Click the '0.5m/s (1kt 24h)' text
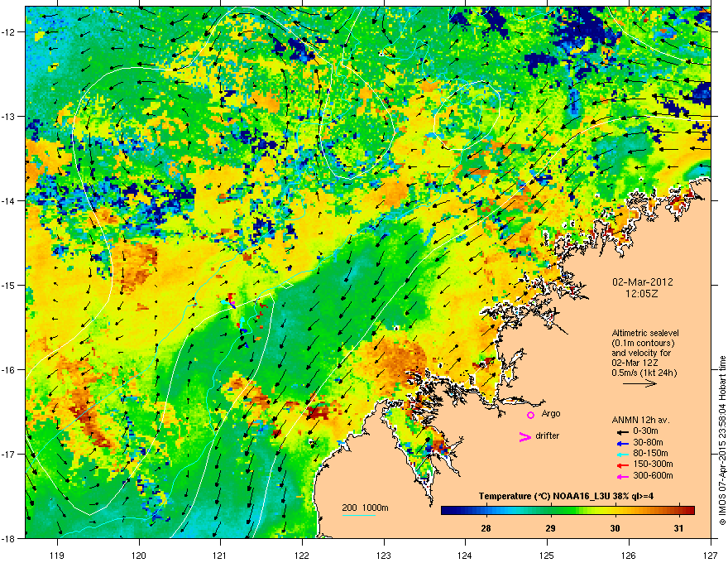The height and width of the screenshot is (563, 728). point(644,373)
